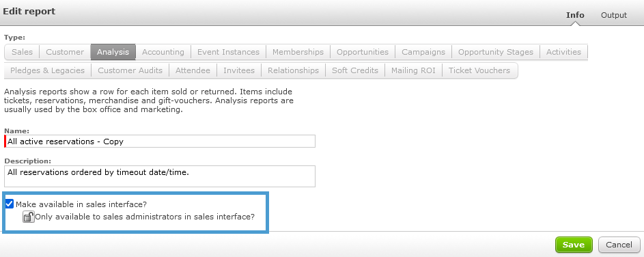Screen dimensions: 644x257
Task: Open the Output tab
Action: (x=613, y=15)
